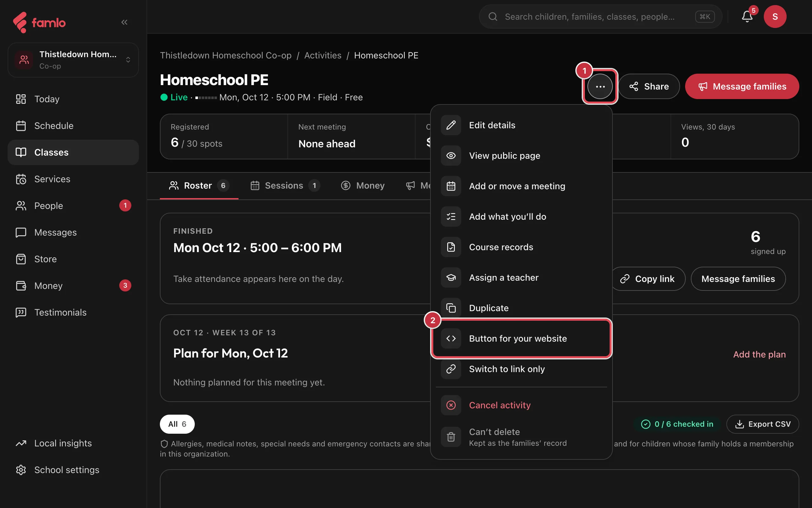The width and height of the screenshot is (812, 508).
Task: Open School settings gear item
Action: 73,470
